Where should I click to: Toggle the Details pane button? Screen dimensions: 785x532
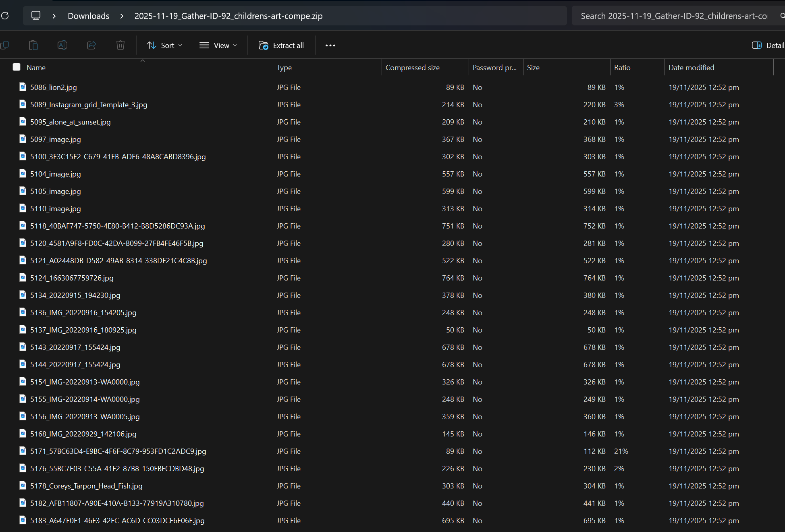[x=768, y=45]
